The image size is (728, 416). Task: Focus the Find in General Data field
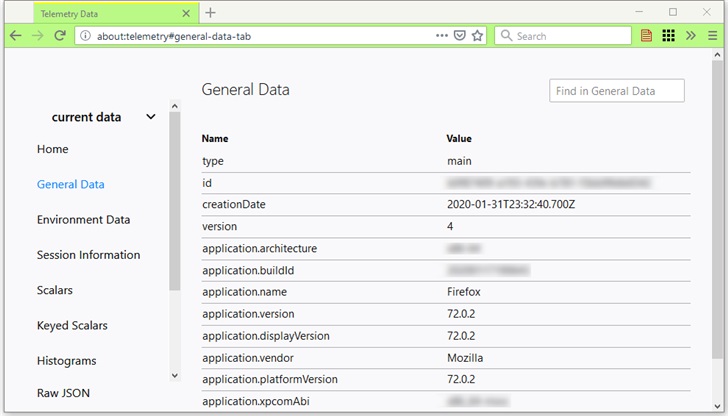[x=617, y=91]
